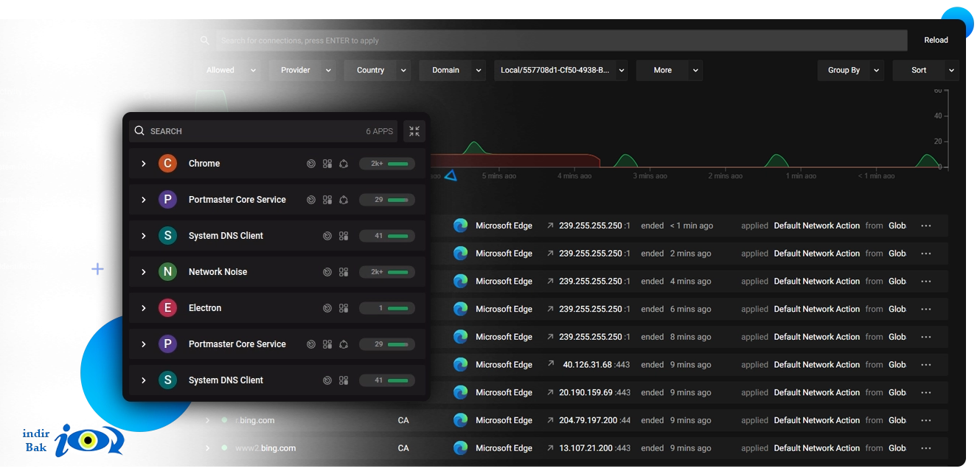The width and height of the screenshot is (980, 474).
Task: Open the three-dot menu for the '6 mins ago' connection
Action: pyautogui.click(x=926, y=309)
